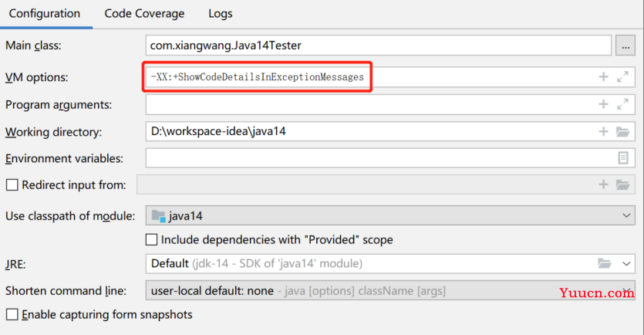Switch to the Code Coverage tab
The height and width of the screenshot is (335, 644).
tap(144, 14)
